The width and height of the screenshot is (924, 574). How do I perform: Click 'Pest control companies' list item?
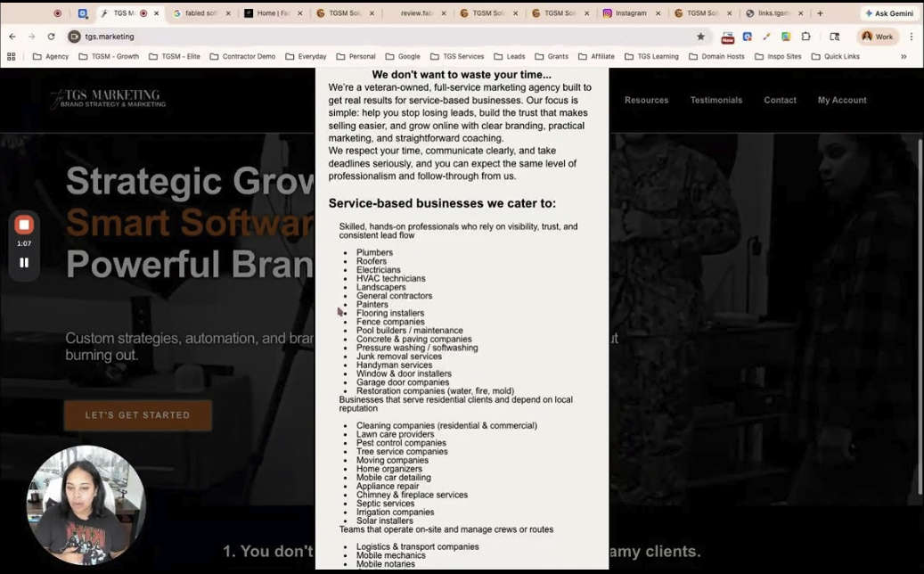click(x=401, y=443)
